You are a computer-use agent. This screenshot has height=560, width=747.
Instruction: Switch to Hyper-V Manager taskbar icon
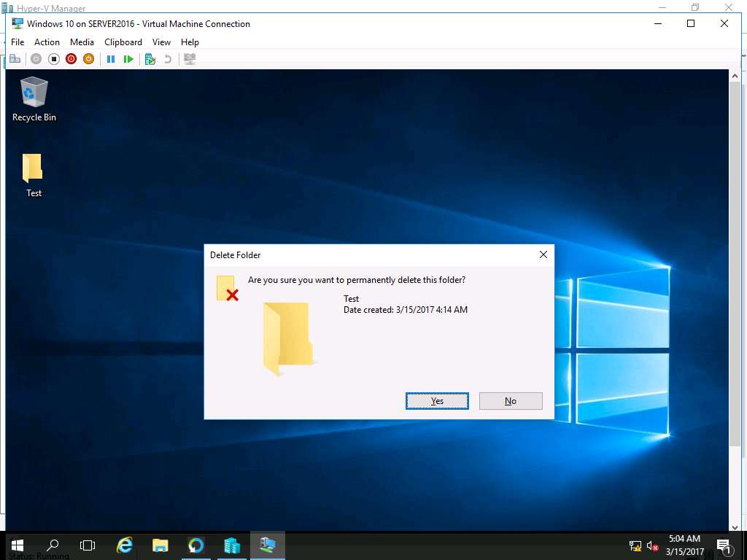232,545
